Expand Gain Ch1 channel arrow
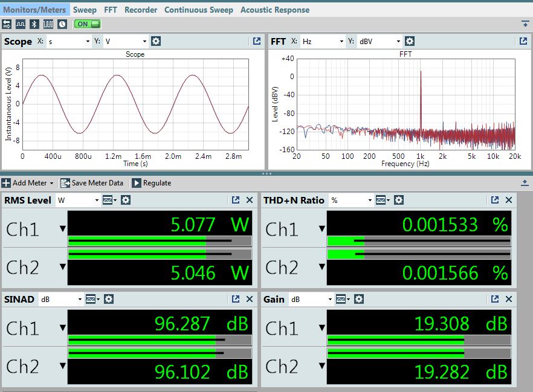This screenshot has width=533, height=392. pyautogui.click(x=322, y=328)
